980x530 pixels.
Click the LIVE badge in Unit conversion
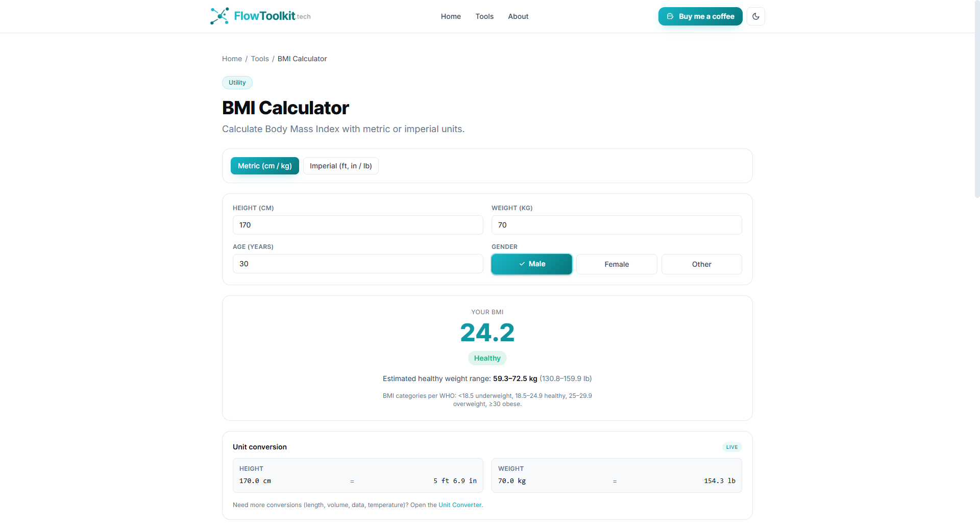click(x=732, y=447)
